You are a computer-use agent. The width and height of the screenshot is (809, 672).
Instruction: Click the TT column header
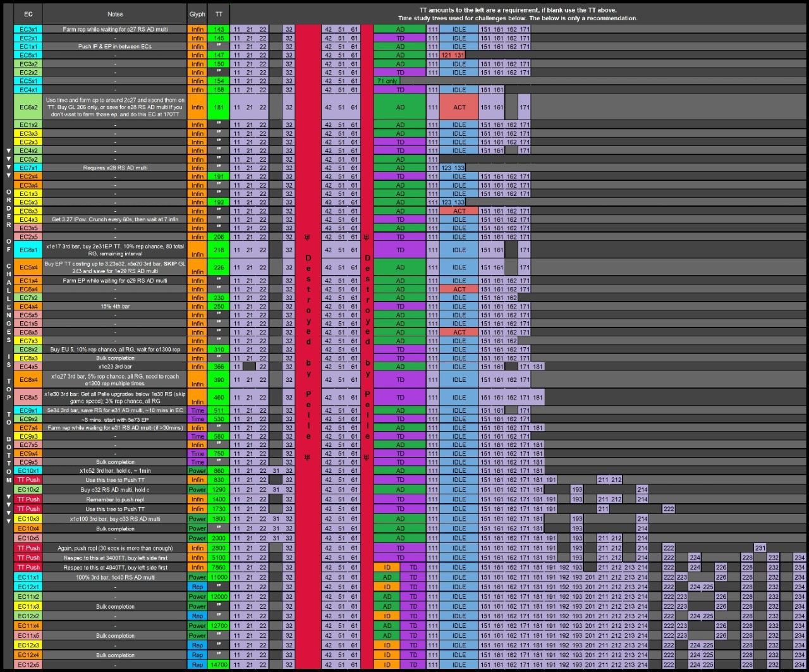[219, 14]
